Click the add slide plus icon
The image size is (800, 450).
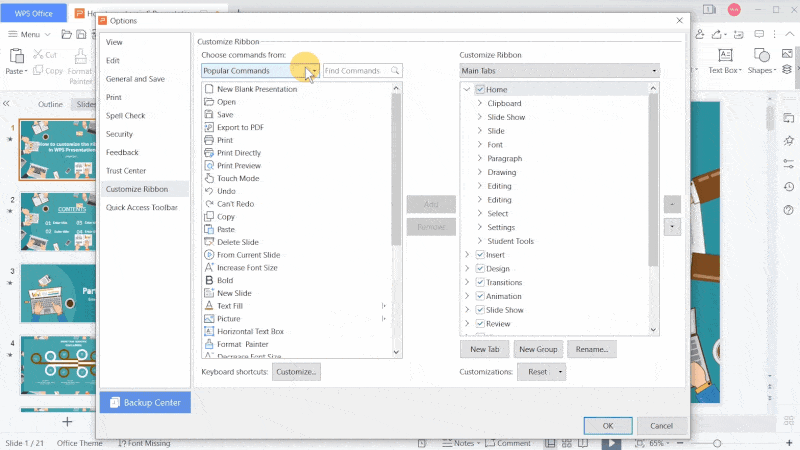pyautogui.click(x=67, y=422)
